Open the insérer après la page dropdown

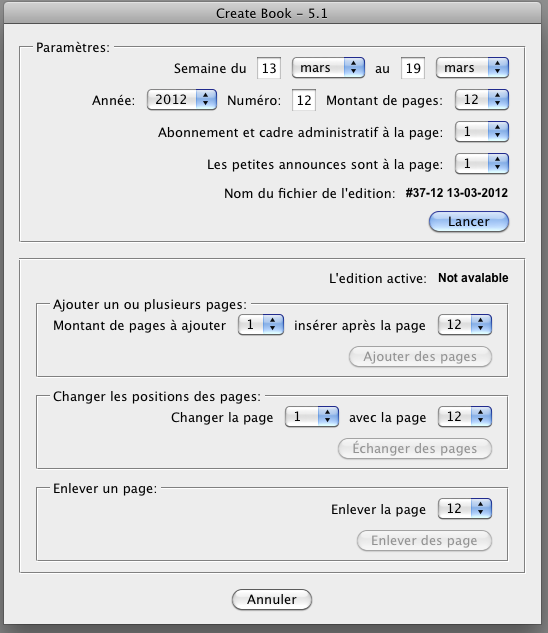click(465, 325)
